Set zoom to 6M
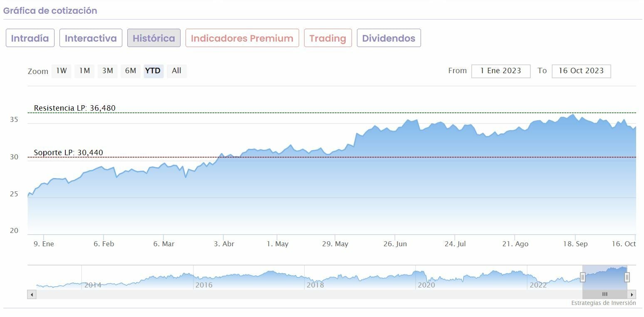 tap(131, 71)
